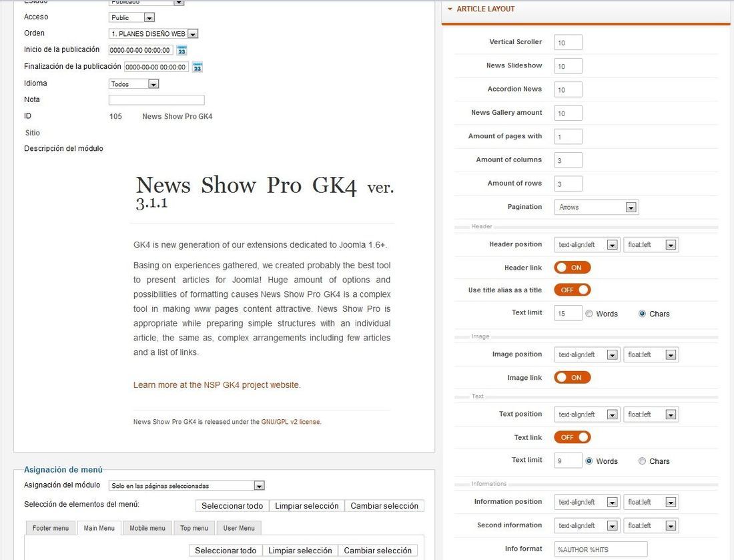This screenshot has width=734, height=560.
Task: Focus the Vertical Scroller field
Action: pos(568,42)
